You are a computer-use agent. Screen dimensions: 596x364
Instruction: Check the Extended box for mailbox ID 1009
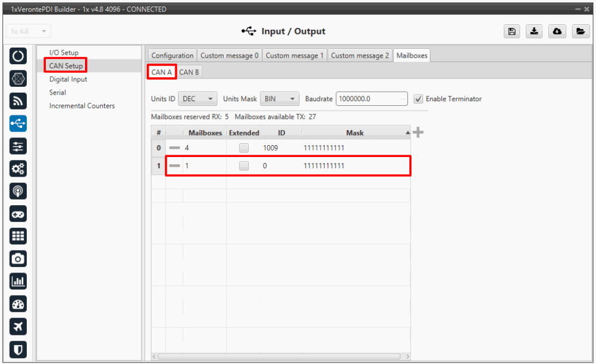pos(244,148)
